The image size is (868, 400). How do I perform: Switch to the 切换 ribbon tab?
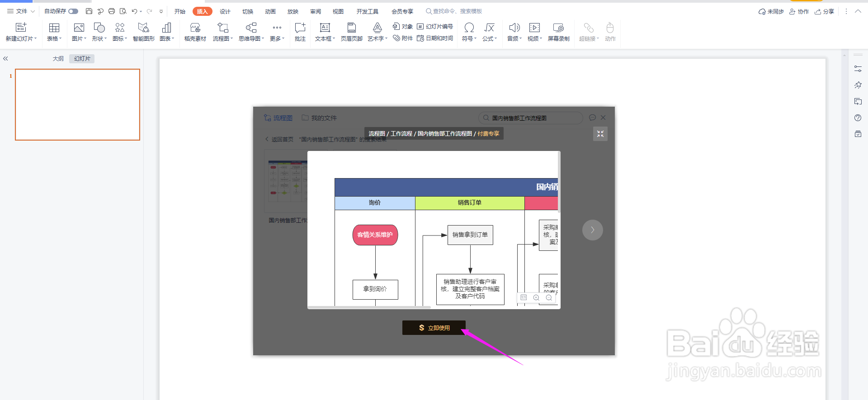pos(248,11)
